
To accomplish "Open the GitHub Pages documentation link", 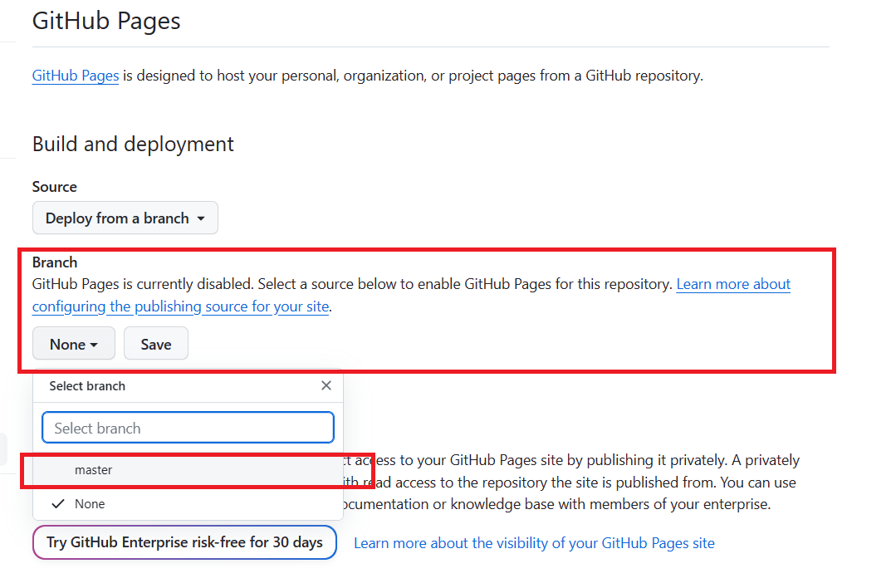I will (76, 76).
